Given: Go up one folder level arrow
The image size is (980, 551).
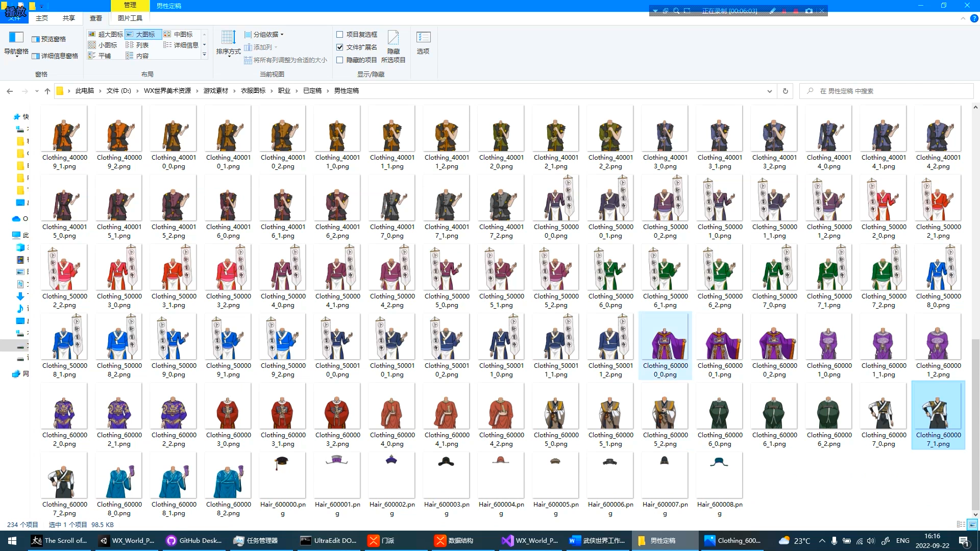Looking at the screenshot, I should [x=47, y=91].
